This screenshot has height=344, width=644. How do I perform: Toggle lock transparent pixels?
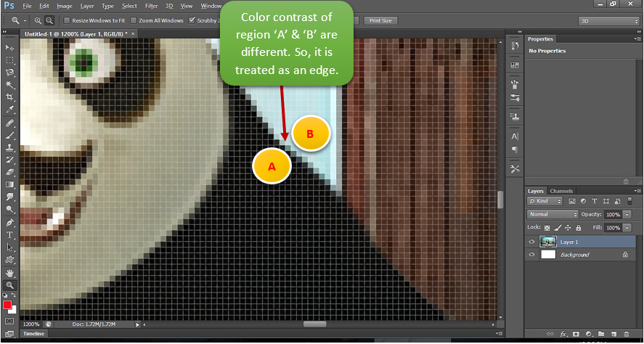coord(547,228)
